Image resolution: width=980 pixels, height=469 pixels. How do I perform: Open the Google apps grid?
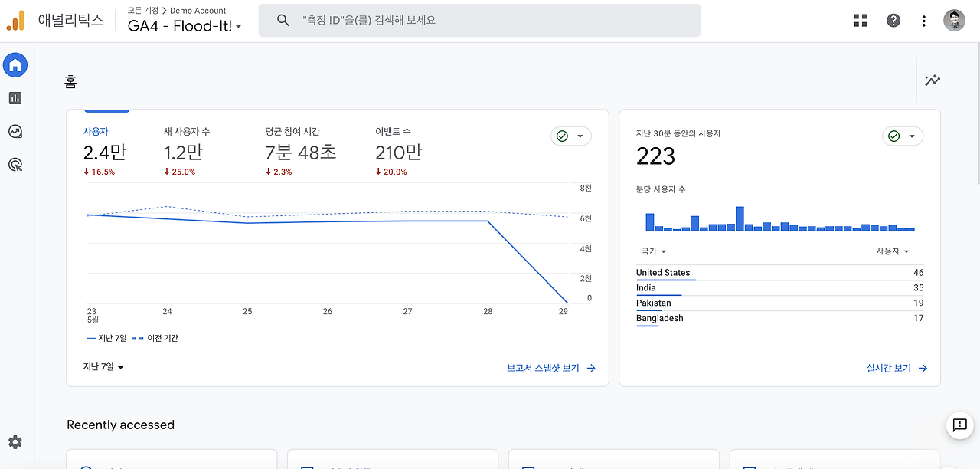[860, 20]
